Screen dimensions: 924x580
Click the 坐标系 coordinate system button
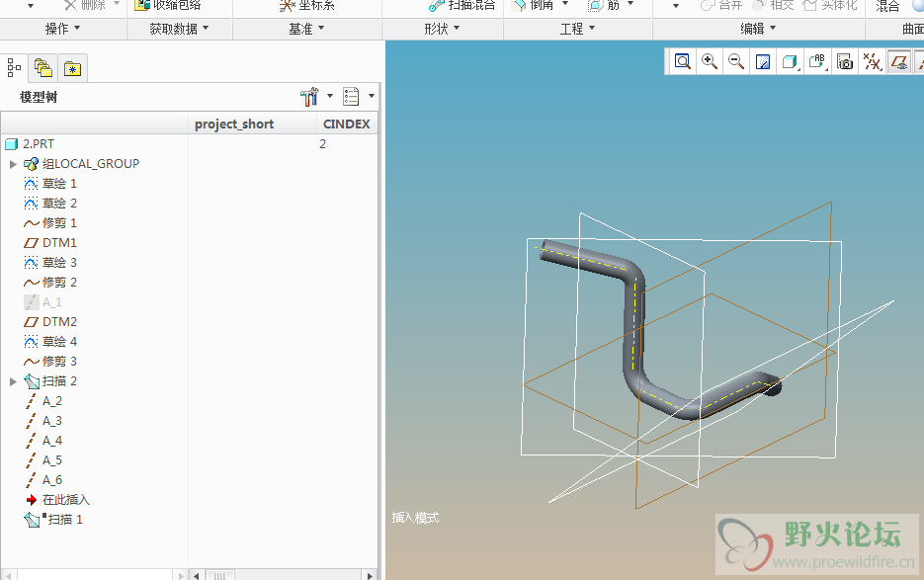307,6
